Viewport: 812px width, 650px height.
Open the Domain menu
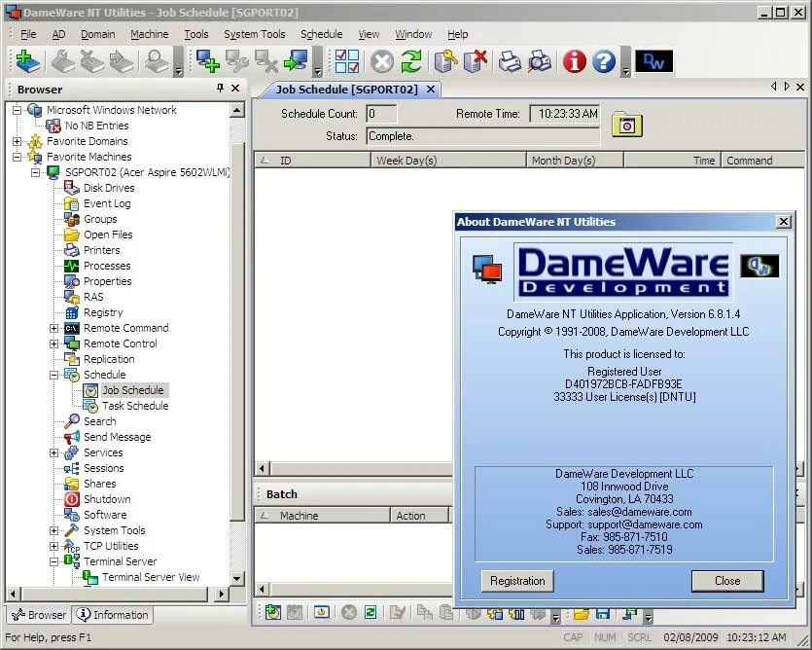tap(98, 34)
